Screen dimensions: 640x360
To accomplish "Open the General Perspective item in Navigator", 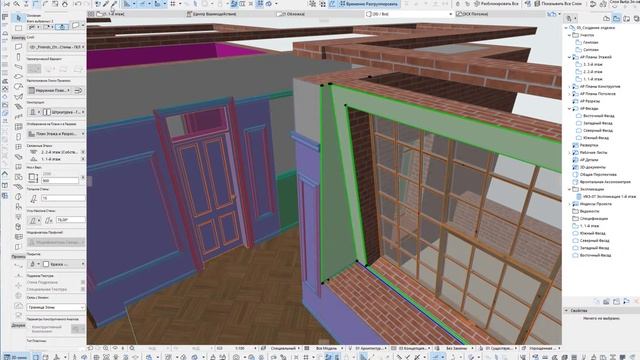I will (598, 175).
